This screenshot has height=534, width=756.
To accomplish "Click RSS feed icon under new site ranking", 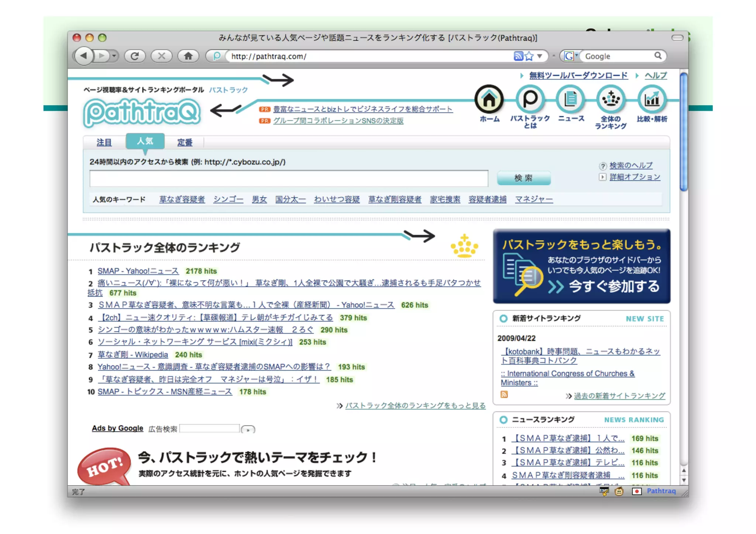I will pos(504,395).
